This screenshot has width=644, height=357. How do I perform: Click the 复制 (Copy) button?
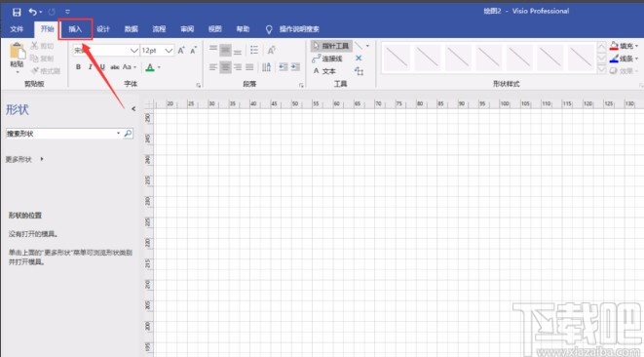click(x=42, y=59)
